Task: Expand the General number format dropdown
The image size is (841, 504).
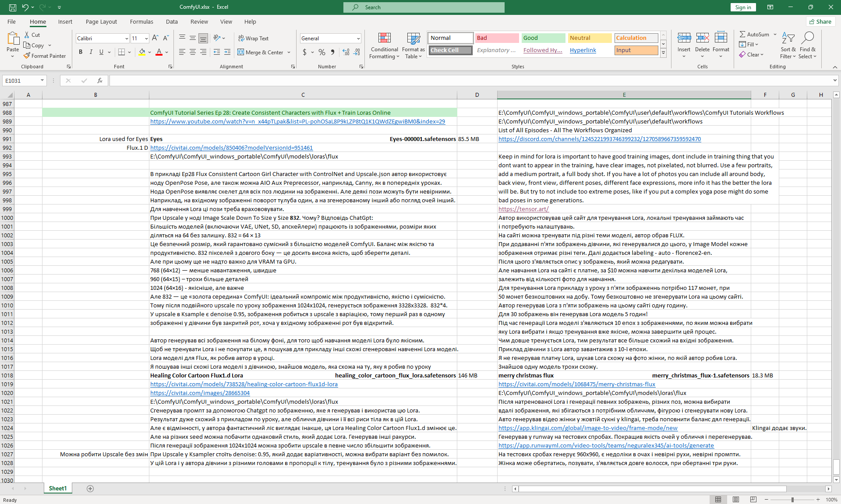Action: click(358, 39)
